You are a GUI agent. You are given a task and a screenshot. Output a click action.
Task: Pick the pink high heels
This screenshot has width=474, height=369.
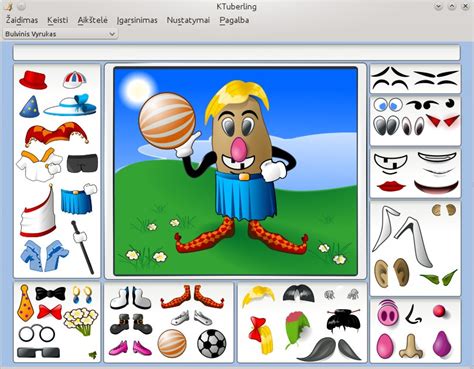click(130, 348)
